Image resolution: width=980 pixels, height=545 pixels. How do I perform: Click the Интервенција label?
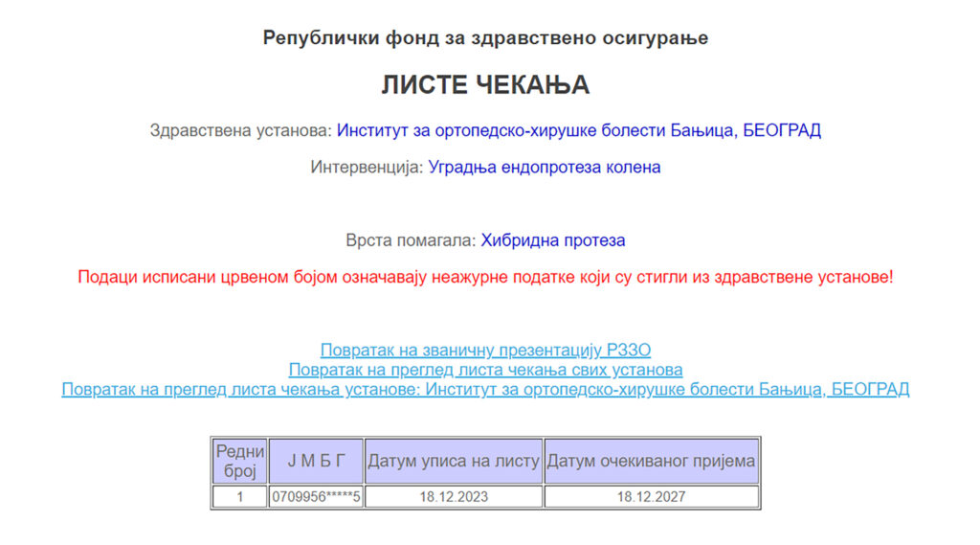click(x=366, y=167)
